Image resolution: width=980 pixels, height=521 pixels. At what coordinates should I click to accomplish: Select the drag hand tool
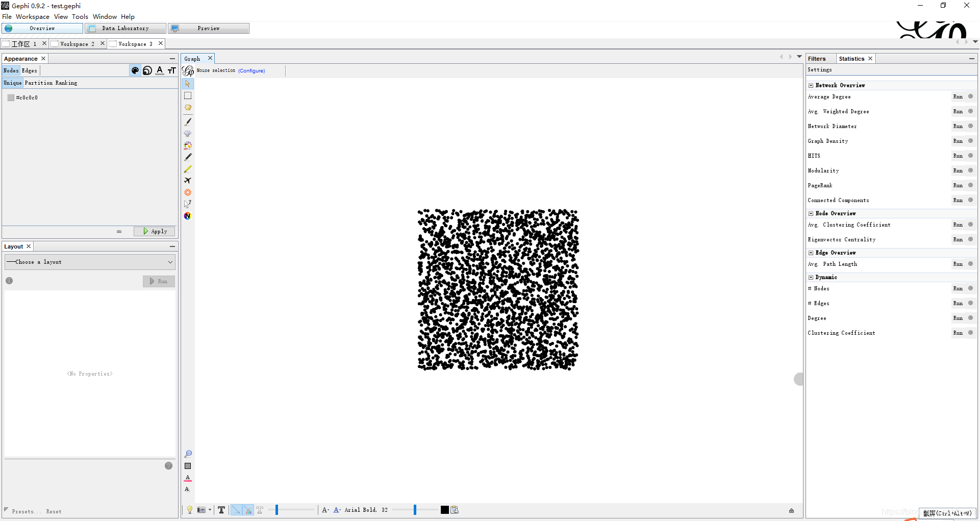point(188,108)
